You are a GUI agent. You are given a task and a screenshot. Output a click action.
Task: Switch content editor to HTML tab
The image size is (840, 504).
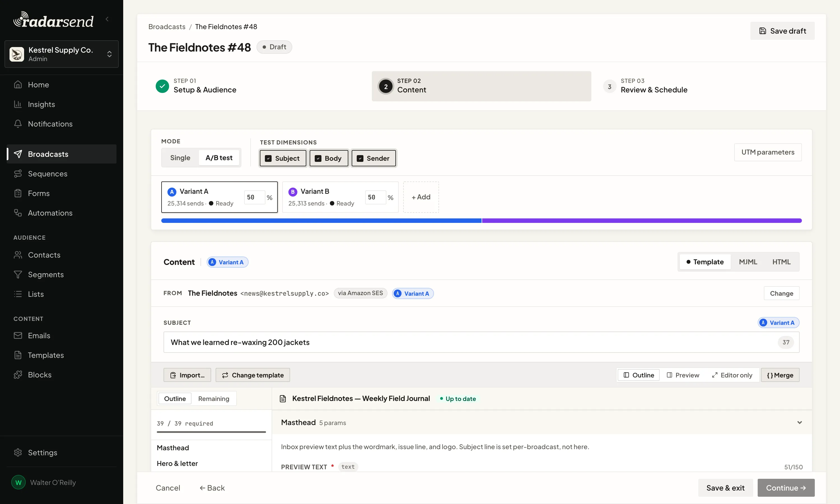tap(781, 262)
